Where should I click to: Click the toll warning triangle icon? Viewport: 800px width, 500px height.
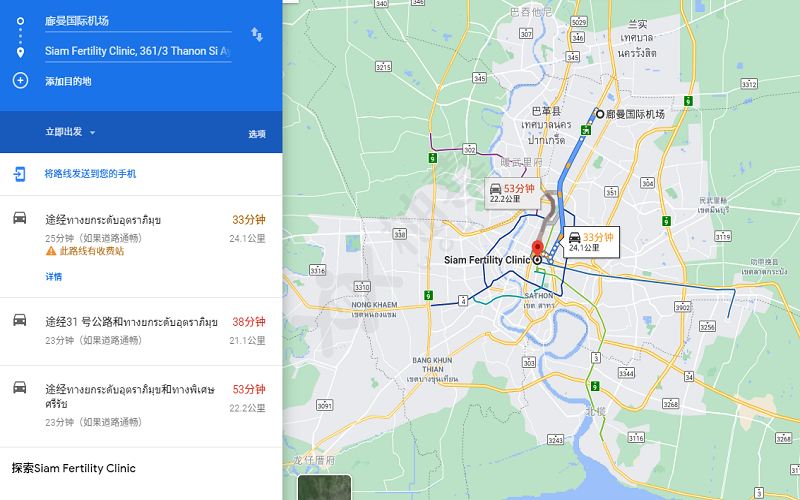tap(51, 251)
